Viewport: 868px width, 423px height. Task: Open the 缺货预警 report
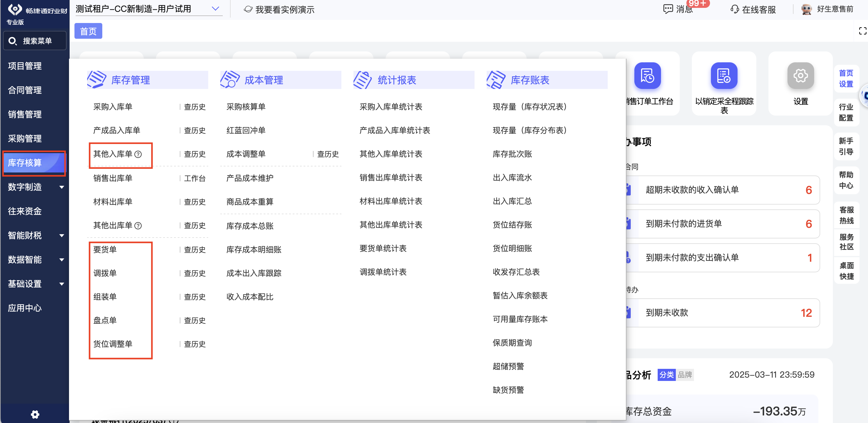[x=508, y=390]
